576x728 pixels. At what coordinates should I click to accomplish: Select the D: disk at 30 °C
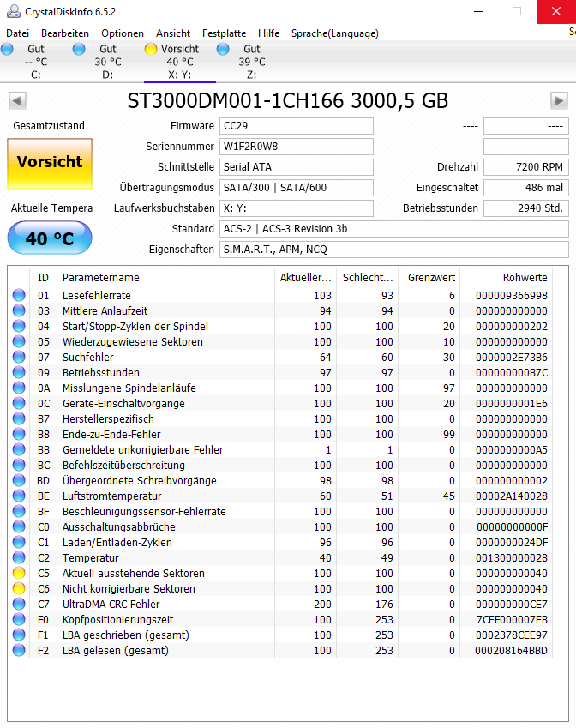pos(108,62)
